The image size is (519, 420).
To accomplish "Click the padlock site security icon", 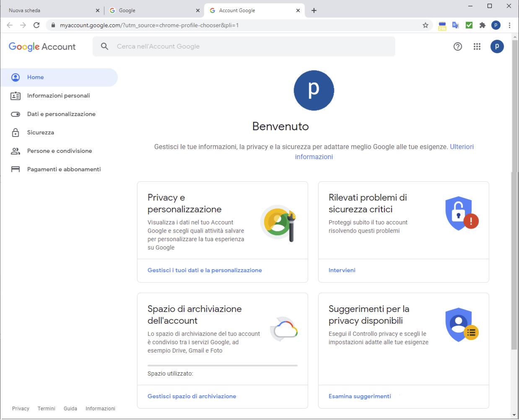I will pyautogui.click(x=53, y=25).
